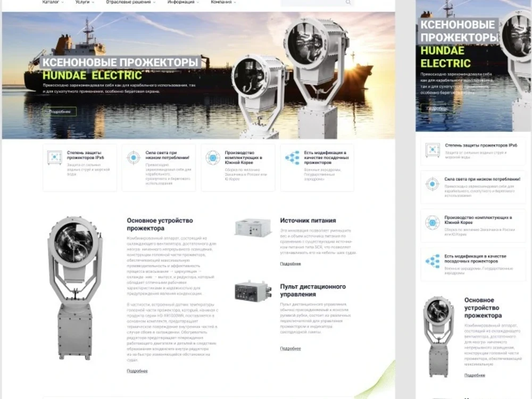The image size is (532, 399).
Task: Open Степень защиты прожекторов mobile card title
Action: 481,145
